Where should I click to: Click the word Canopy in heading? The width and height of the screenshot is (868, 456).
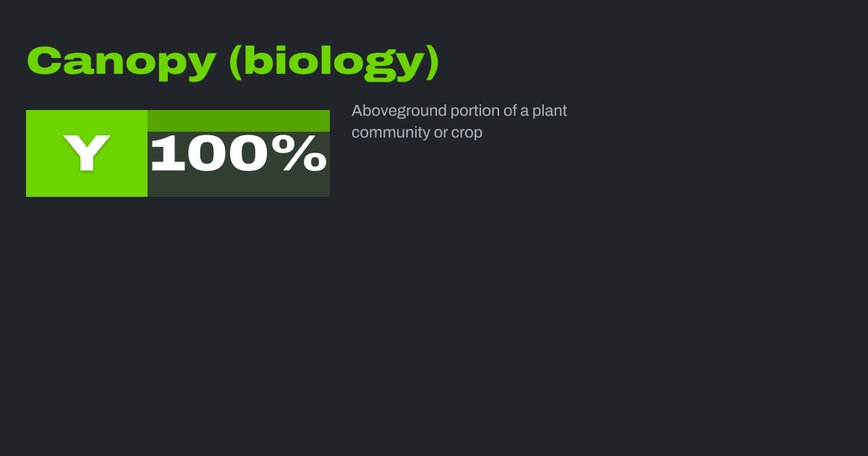[x=122, y=62]
